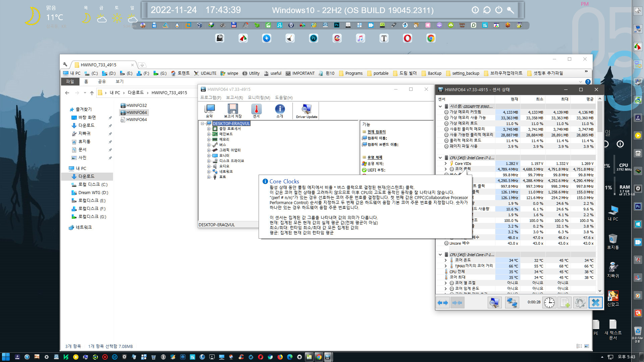Click the Utility bookmark folder
Screen dimensions: 644x362
(x=251, y=73)
